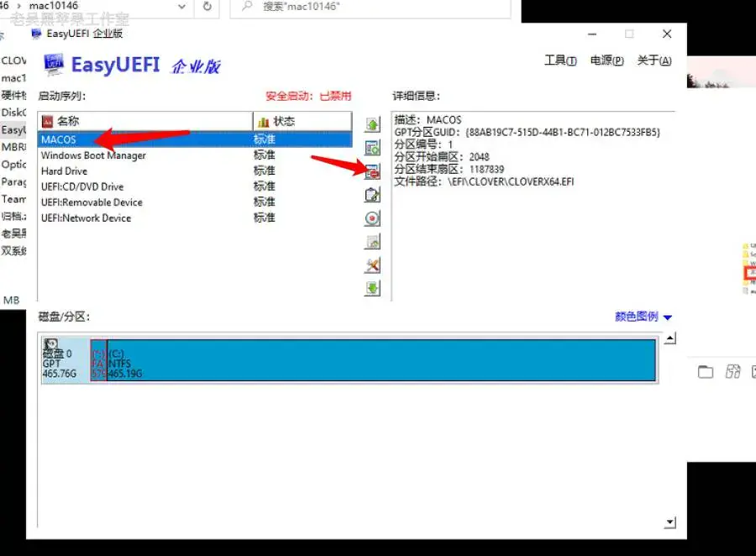Select the UEFI:Network Device entry
The image size is (756, 556).
[x=195, y=218]
